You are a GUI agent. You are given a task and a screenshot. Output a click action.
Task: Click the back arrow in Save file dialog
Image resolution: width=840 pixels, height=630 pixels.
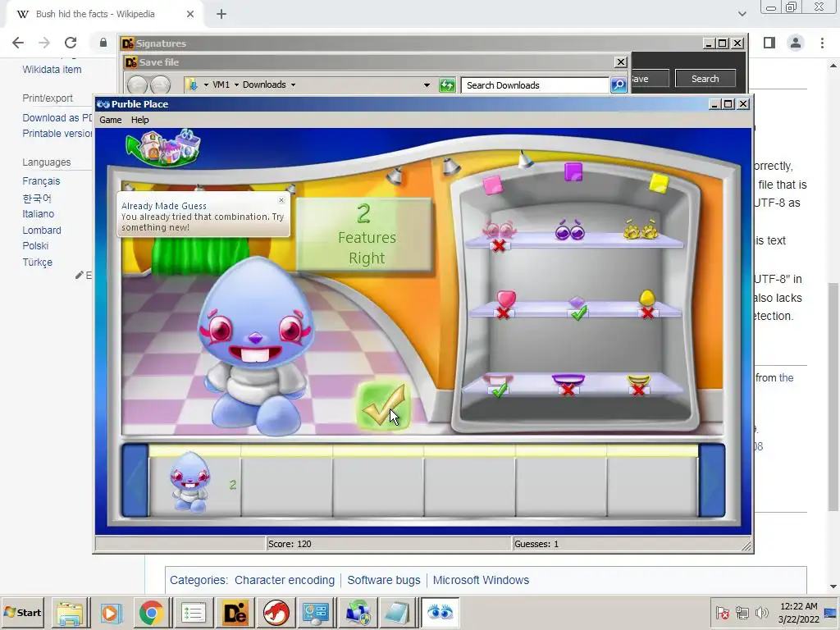point(138,84)
